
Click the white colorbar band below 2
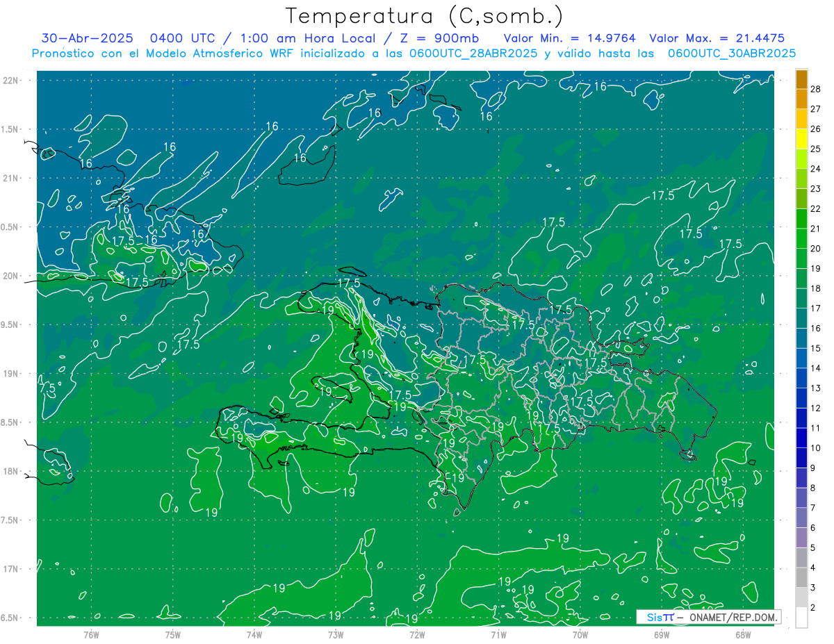click(x=801, y=618)
